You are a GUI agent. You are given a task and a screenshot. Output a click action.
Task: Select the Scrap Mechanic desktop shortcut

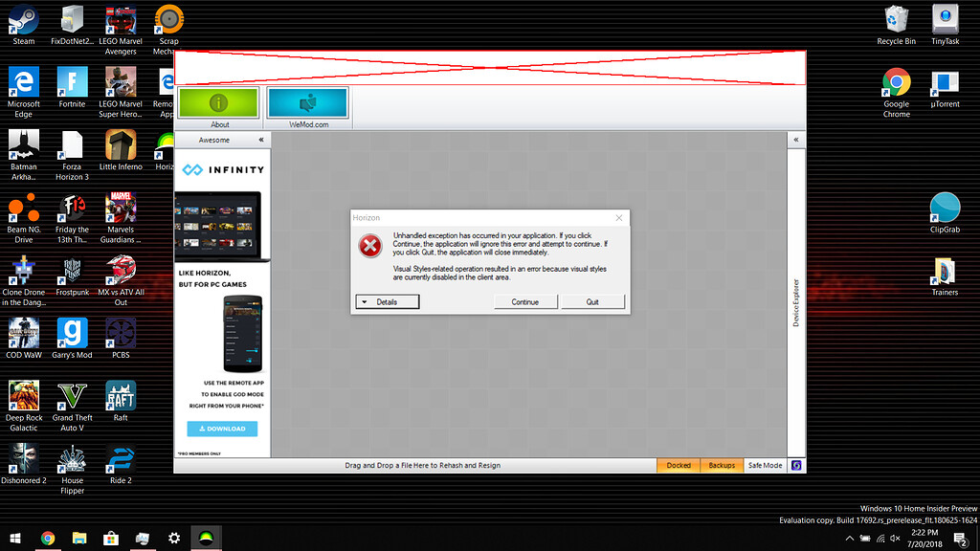click(x=168, y=30)
